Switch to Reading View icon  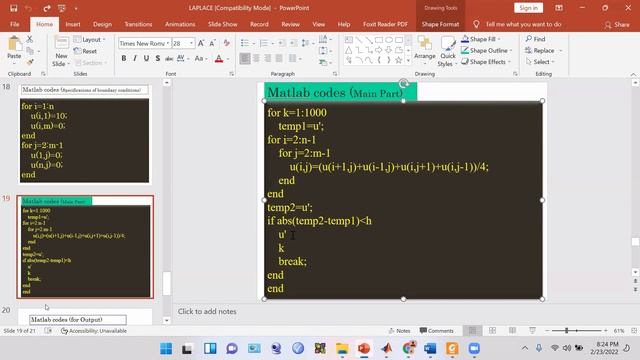(x=512, y=330)
